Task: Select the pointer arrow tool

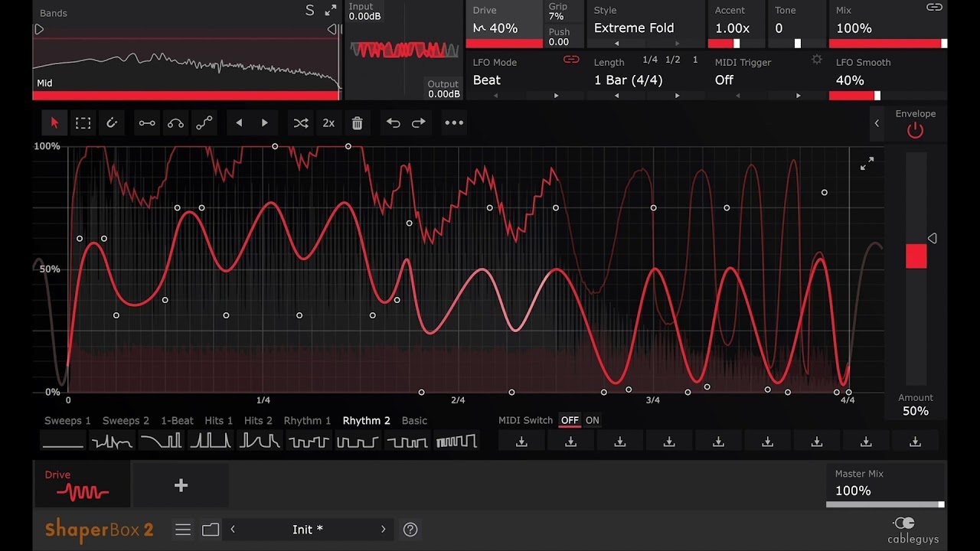Action: (x=54, y=122)
